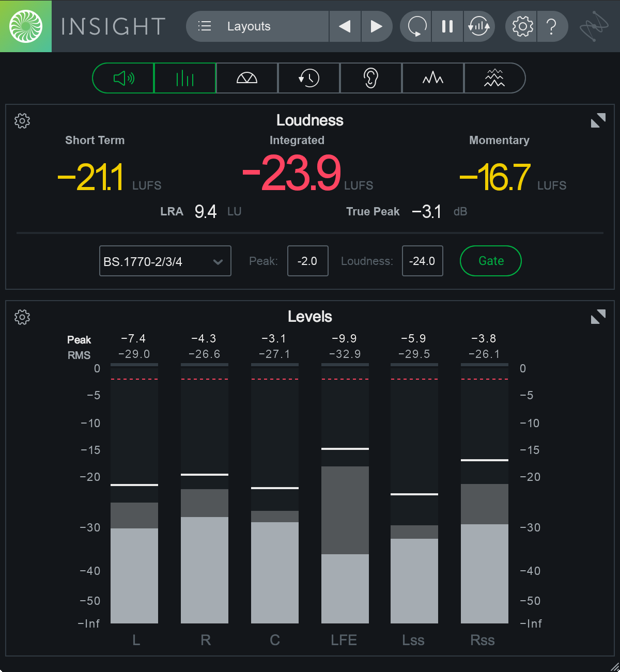Open global settings gear in header
620x672 pixels.
[522, 26]
